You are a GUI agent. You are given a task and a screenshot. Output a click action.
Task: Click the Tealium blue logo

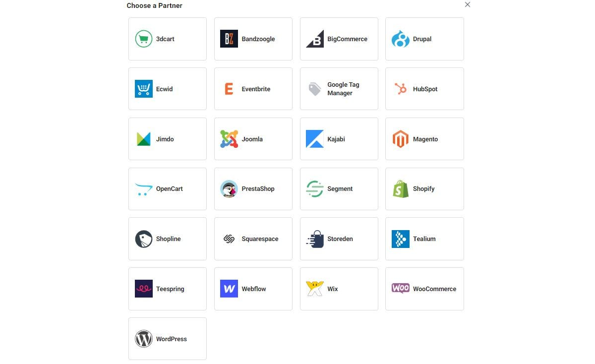click(x=401, y=239)
